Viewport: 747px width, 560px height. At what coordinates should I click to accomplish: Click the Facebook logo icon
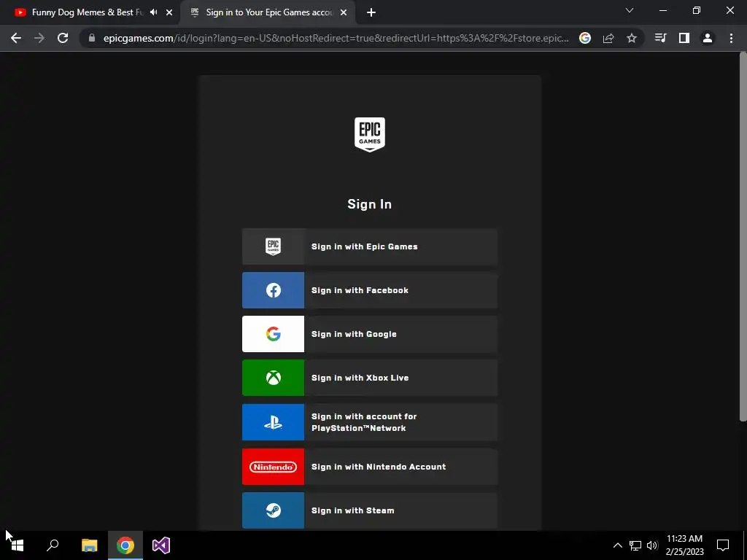coord(273,290)
